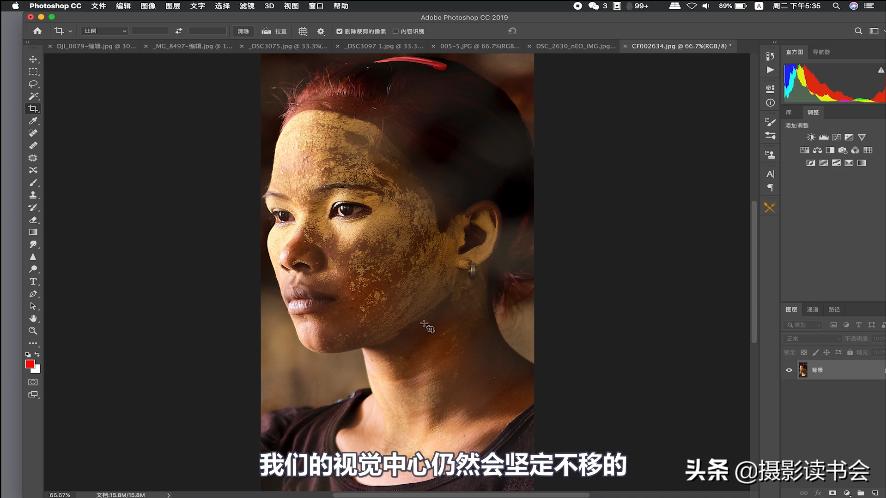Open macOS Spotlight search icon
Viewport: 886px width, 498px height.
click(836, 6)
